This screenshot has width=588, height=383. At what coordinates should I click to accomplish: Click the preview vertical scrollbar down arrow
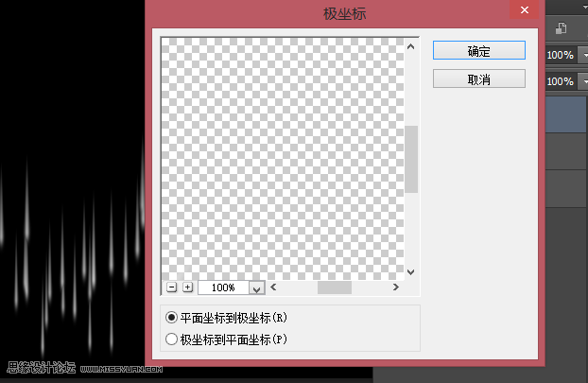(411, 271)
